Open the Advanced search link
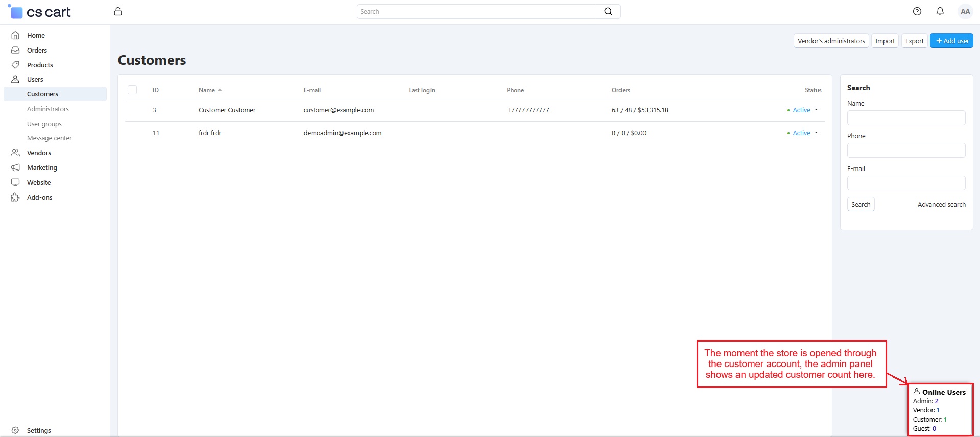 pos(941,204)
